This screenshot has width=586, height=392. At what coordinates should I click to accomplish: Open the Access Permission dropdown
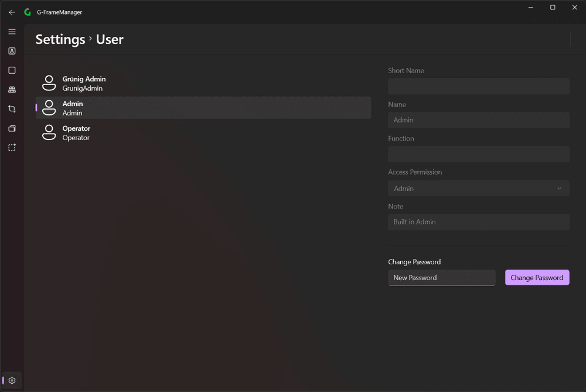point(478,188)
